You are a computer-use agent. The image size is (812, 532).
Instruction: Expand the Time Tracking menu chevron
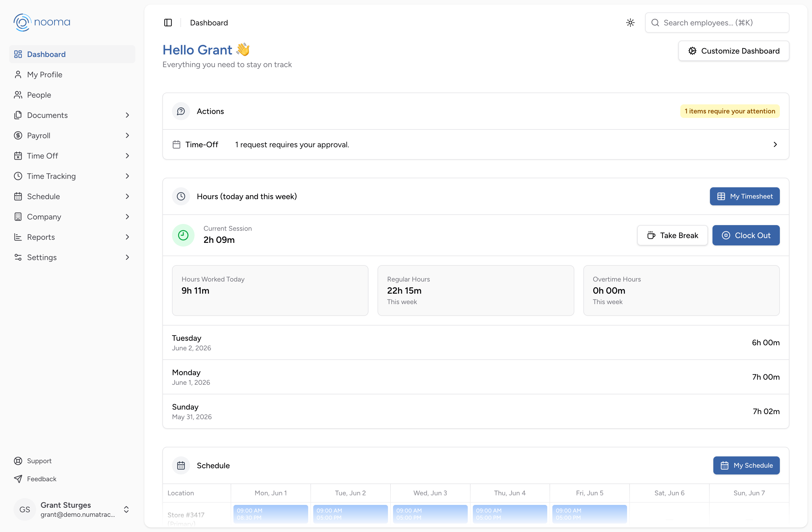pos(127,176)
